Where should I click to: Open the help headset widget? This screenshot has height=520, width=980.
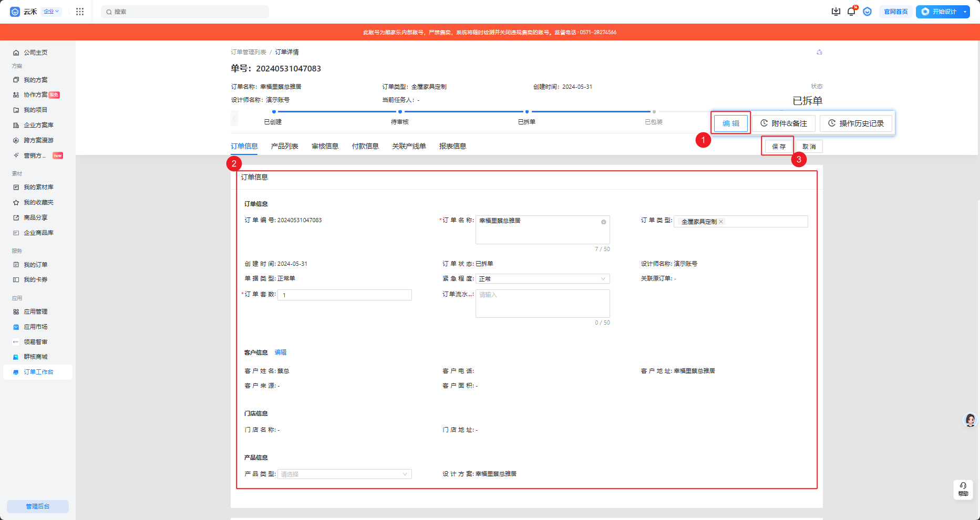(963, 489)
